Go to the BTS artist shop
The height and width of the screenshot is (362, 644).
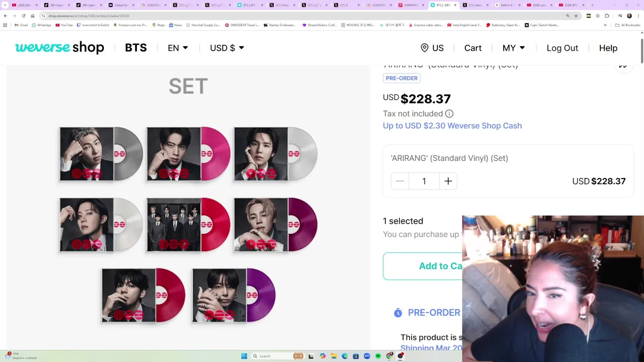coord(136,48)
